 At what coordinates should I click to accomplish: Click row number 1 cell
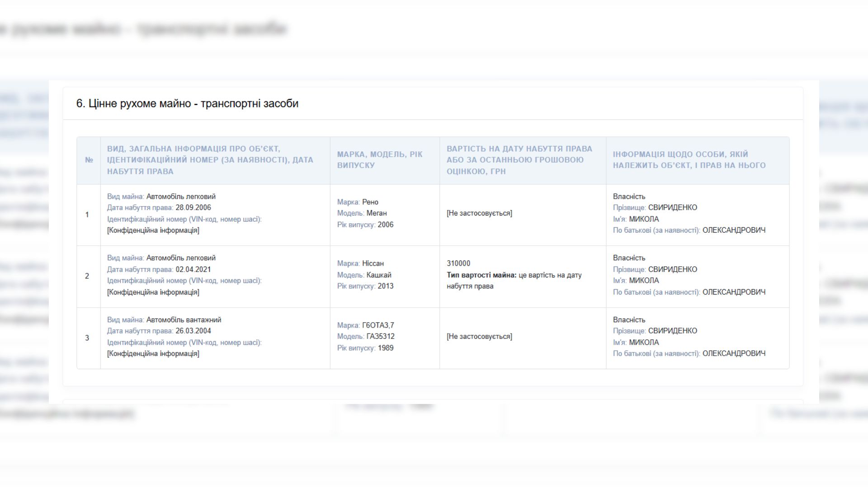pos(87,215)
